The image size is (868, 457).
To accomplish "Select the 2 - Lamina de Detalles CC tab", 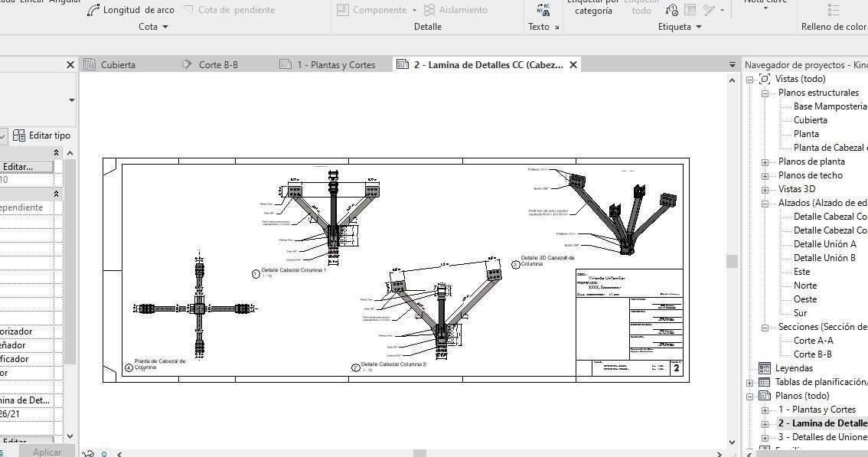I will 481,65.
